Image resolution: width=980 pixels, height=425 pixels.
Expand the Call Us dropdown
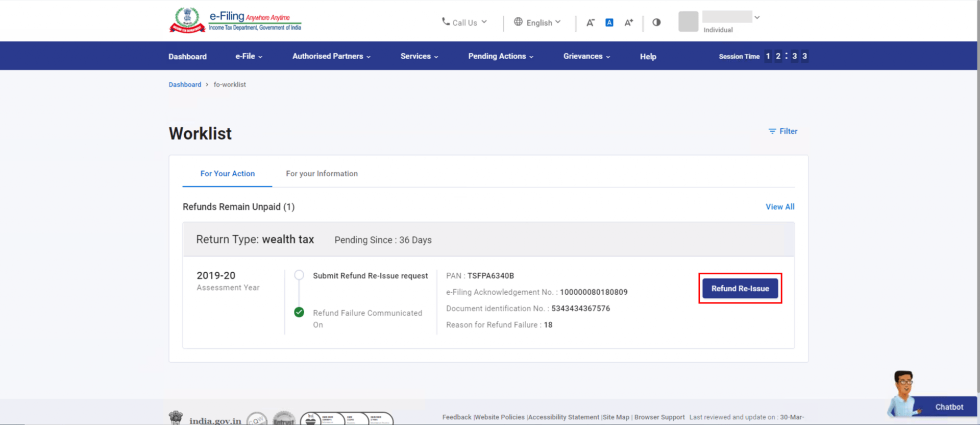tap(464, 22)
